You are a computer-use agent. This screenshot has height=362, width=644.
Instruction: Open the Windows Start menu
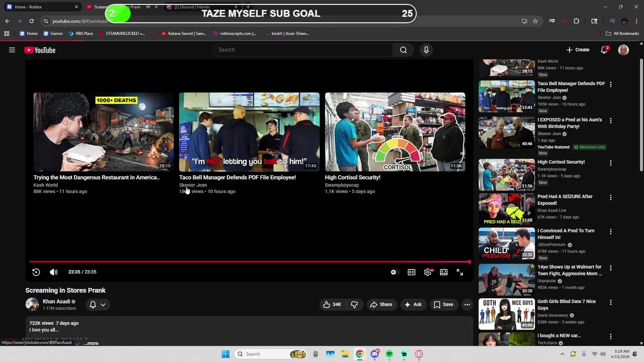tap(225, 354)
